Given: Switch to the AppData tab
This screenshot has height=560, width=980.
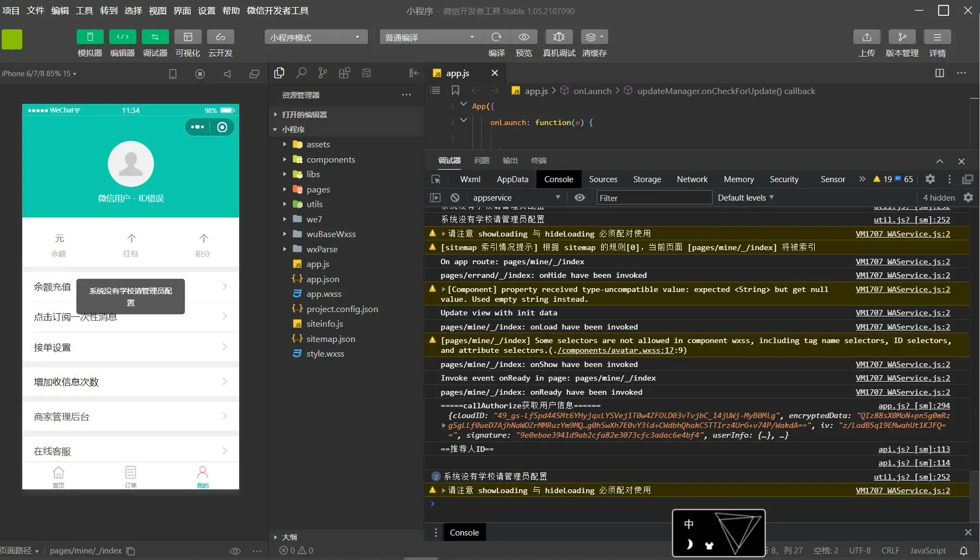Looking at the screenshot, I should [513, 179].
